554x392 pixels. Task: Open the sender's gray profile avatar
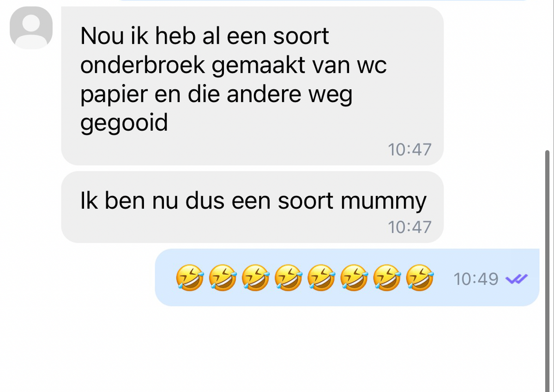(x=31, y=28)
